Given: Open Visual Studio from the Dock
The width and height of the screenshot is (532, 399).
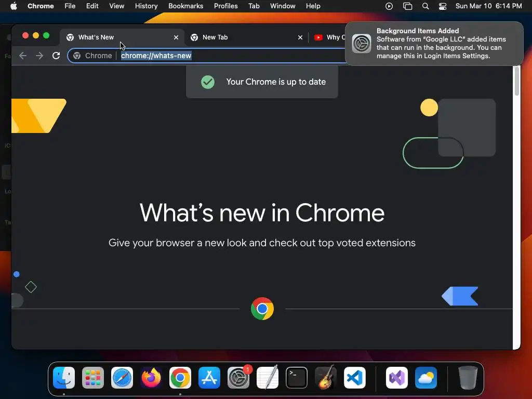Looking at the screenshot, I should click(x=397, y=378).
